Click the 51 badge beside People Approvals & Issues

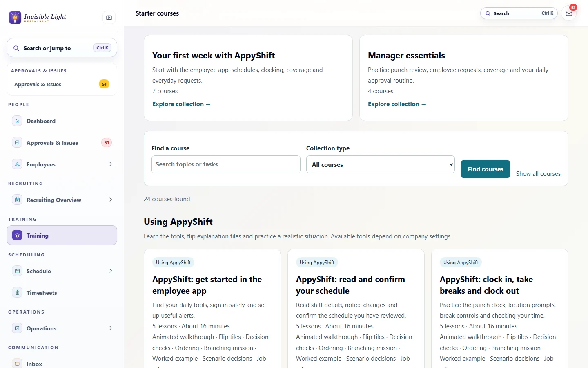tap(107, 143)
